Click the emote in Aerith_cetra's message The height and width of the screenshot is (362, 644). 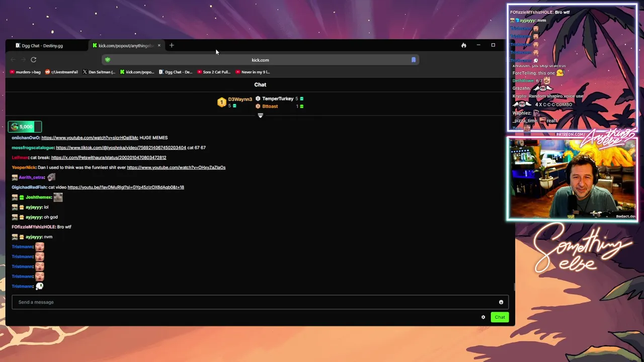coord(51,177)
